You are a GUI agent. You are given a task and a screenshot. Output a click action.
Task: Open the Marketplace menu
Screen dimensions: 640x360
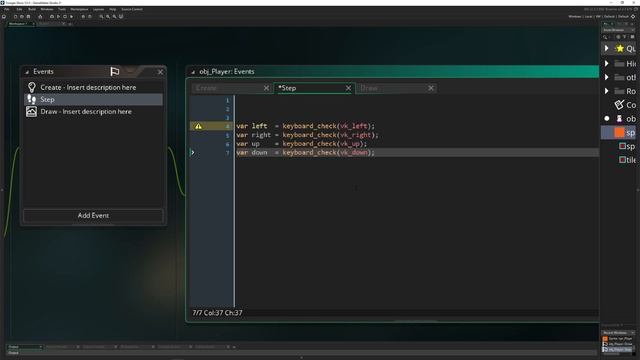click(79, 9)
